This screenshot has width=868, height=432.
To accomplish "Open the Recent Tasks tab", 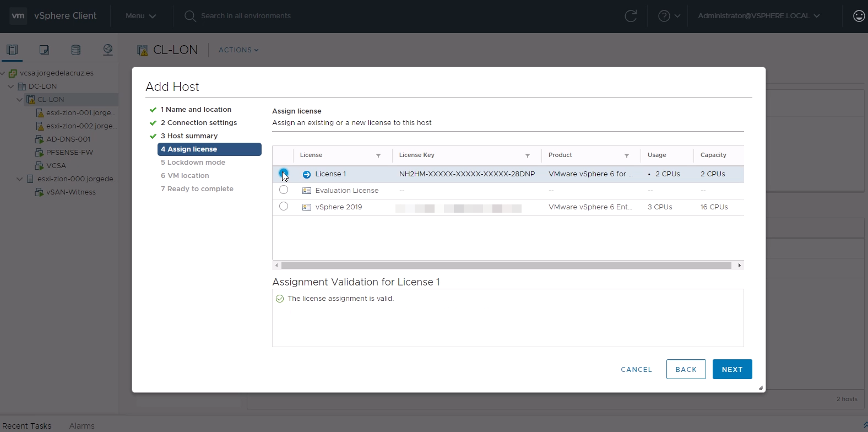I will [x=26, y=426].
